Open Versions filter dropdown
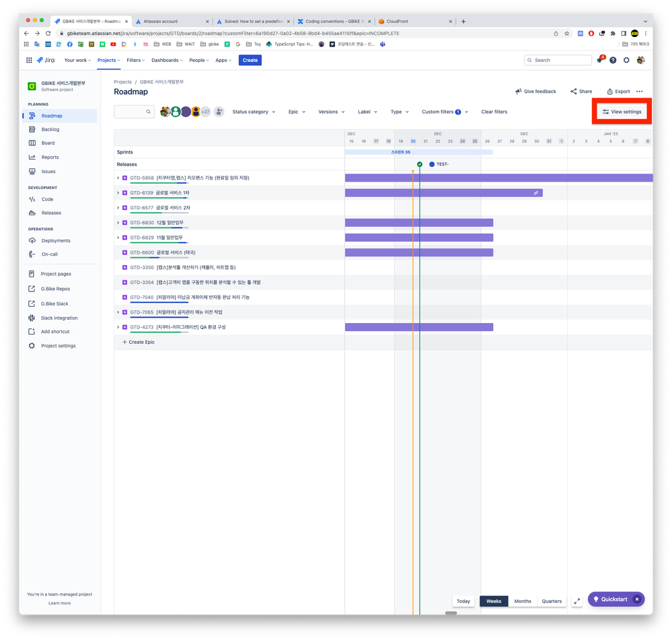The height and width of the screenshot is (640, 672). pos(331,112)
